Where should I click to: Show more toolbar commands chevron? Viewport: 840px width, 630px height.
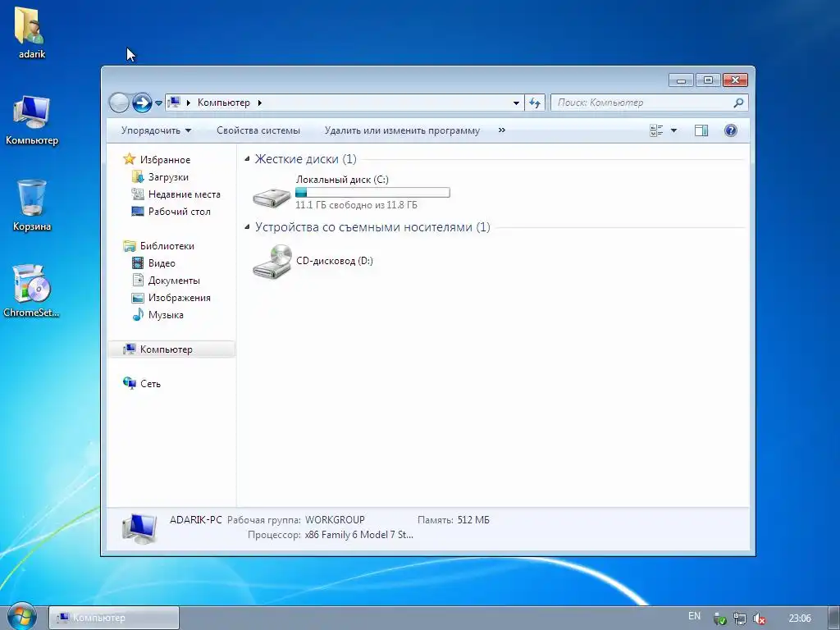pyautogui.click(x=502, y=130)
